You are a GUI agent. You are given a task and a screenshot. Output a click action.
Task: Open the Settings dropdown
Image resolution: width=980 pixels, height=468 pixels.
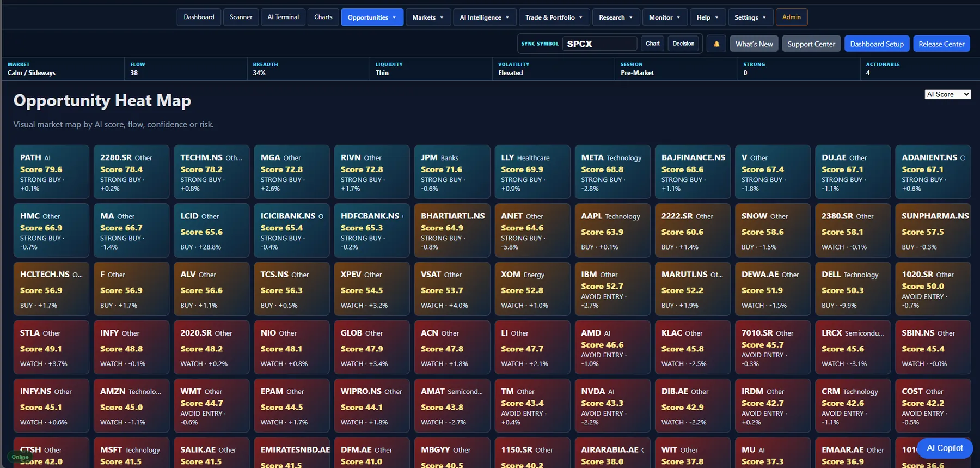coord(750,17)
